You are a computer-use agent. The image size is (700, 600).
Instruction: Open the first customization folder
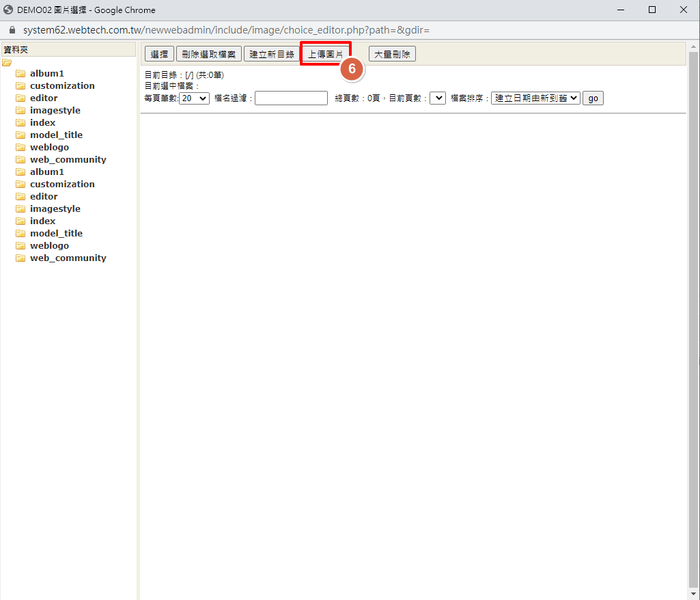click(62, 86)
